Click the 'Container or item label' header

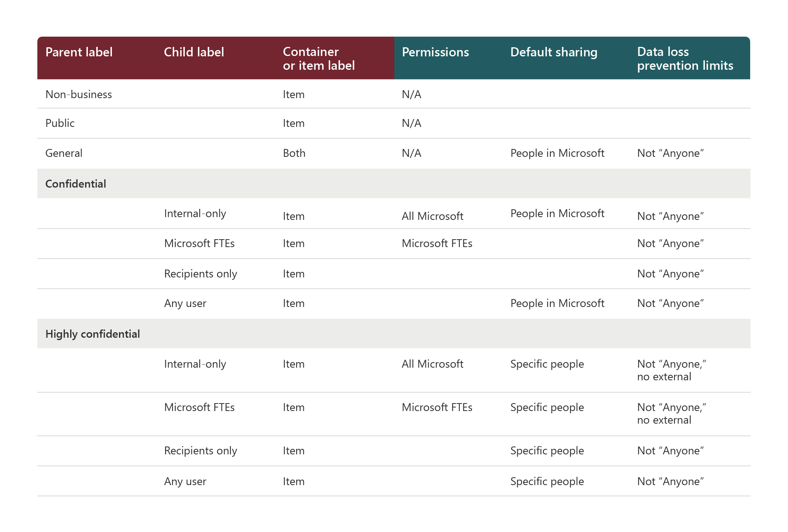click(x=319, y=58)
